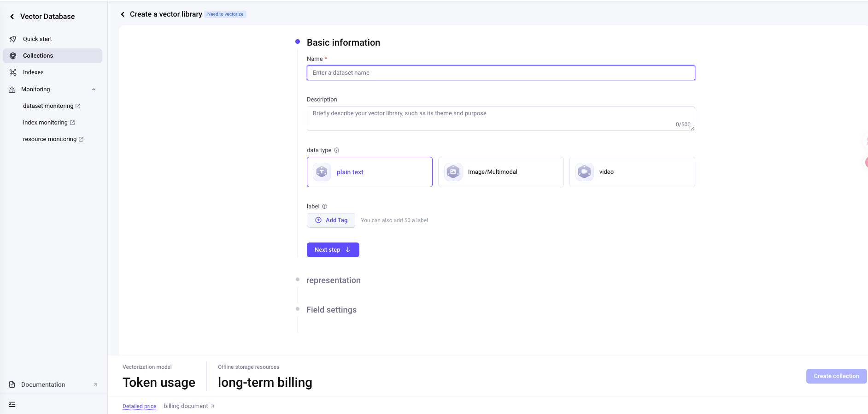868x414 pixels.
Task: Click the back arrow beside Vector Database
Action: [x=12, y=17]
